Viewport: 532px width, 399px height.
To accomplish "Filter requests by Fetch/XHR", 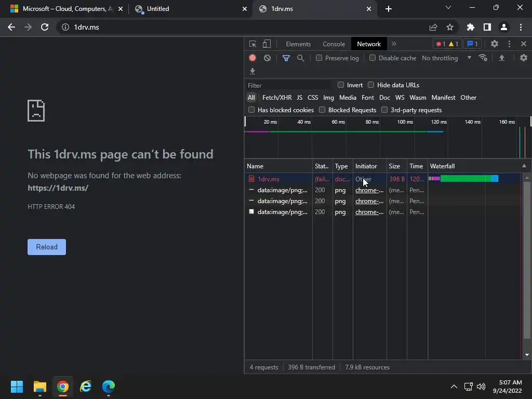I will (277, 98).
